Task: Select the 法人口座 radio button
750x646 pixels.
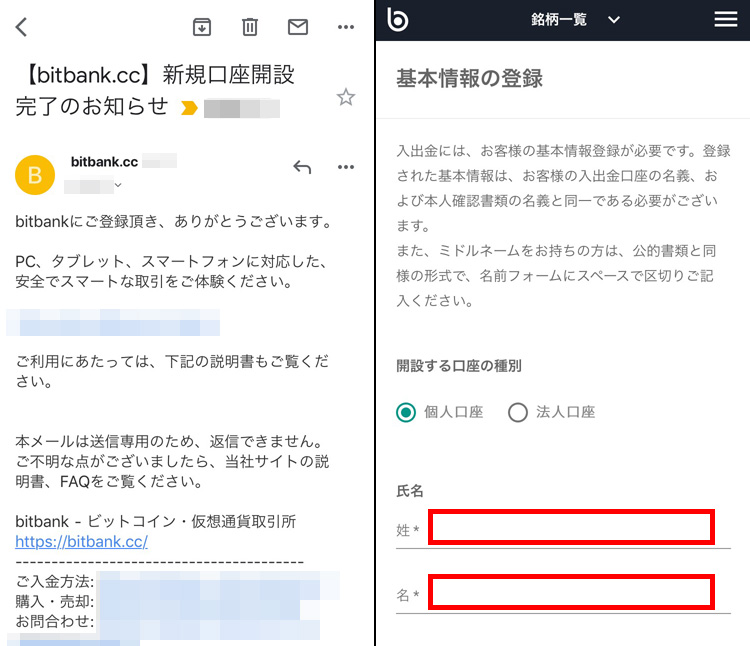Action: [518, 412]
